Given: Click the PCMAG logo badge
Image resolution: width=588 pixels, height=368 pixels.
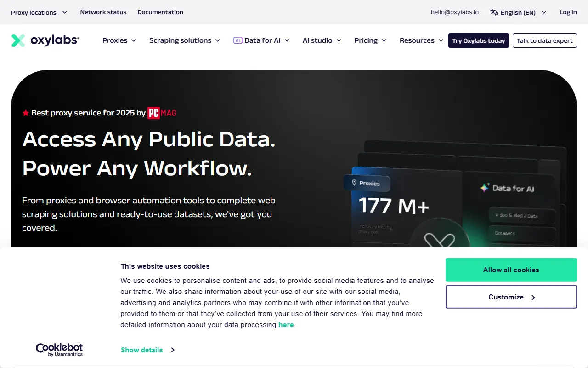Looking at the screenshot, I should pos(162,113).
